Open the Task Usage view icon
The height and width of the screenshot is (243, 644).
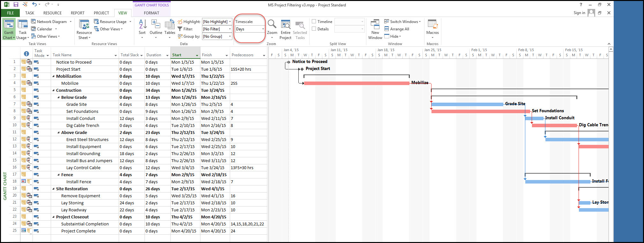pyautogui.click(x=23, y=25)
